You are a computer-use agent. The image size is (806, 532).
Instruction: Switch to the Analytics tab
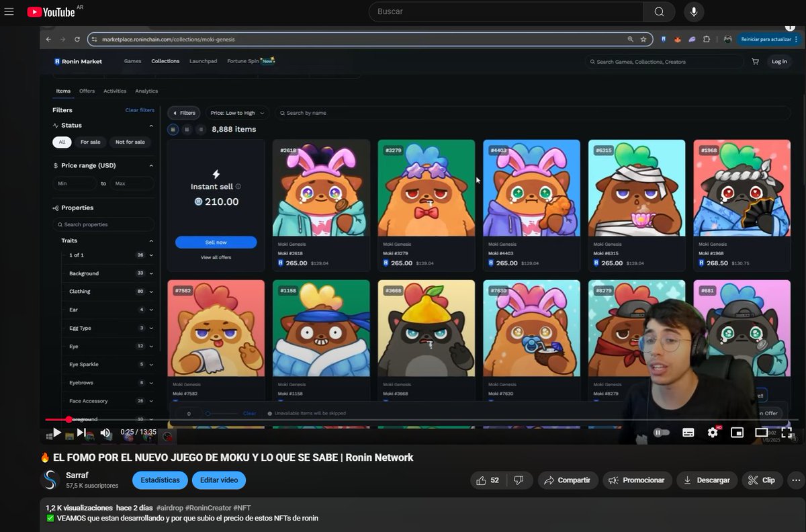[146, 91]
